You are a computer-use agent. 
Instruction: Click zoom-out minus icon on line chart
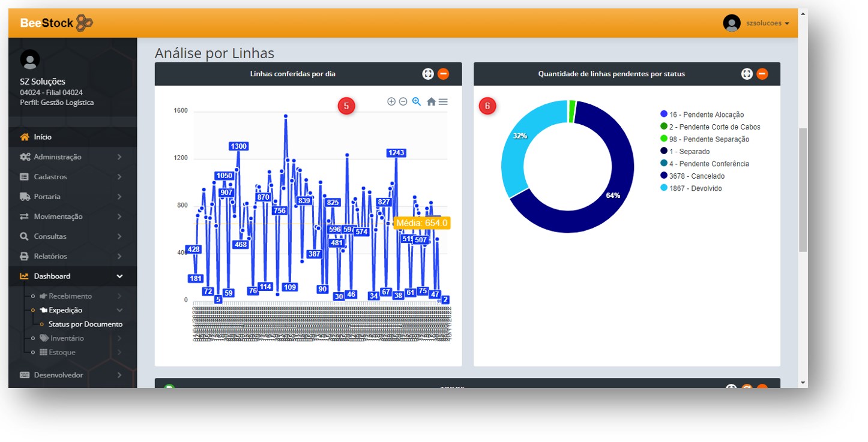coord(403,102)
